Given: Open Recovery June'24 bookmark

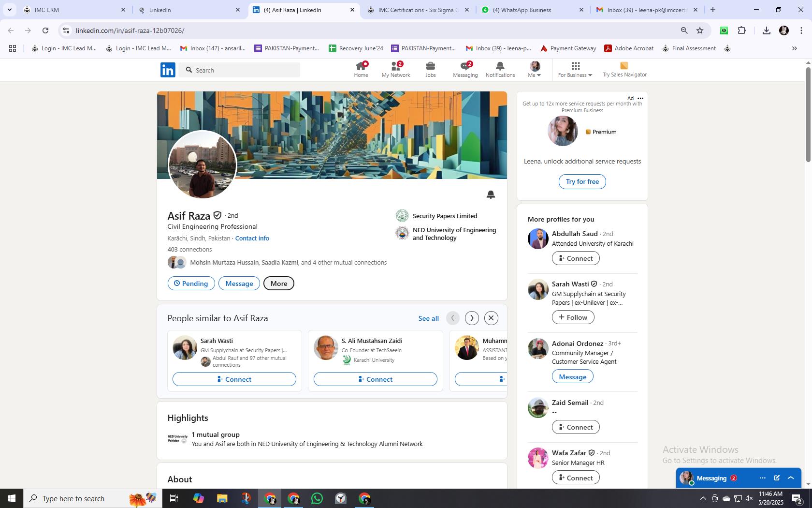Looking at the screenshot, I should (356, 48).
